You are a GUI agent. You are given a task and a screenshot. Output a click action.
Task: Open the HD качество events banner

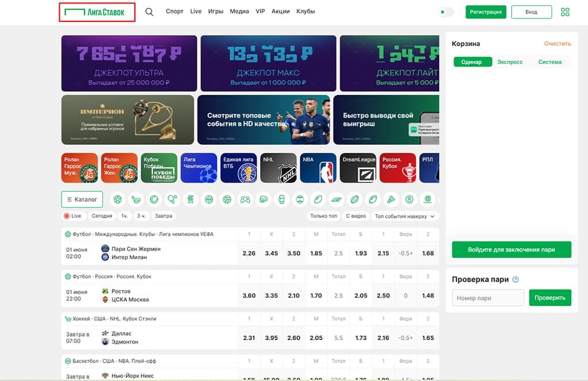tap(264, 120)
